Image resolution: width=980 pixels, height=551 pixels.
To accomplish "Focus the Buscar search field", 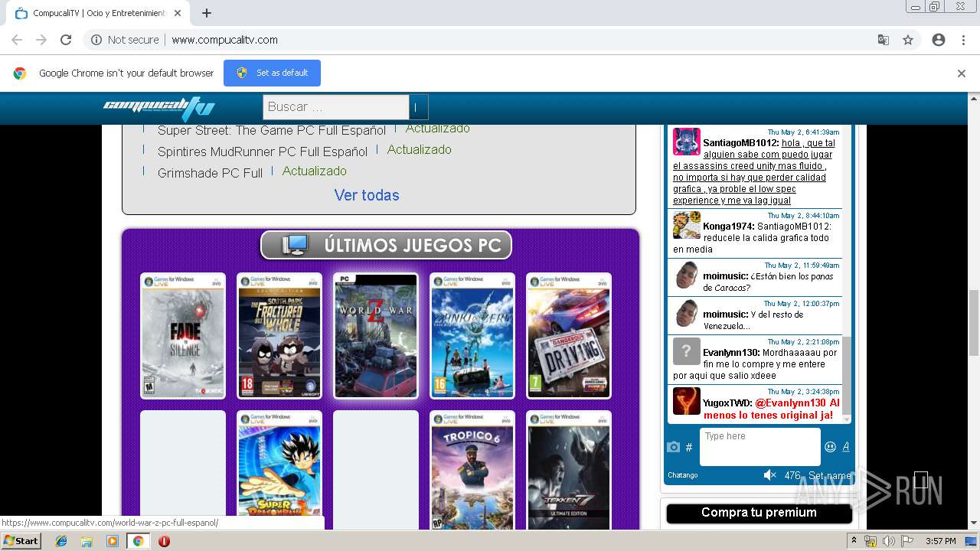I will (335, 107).
